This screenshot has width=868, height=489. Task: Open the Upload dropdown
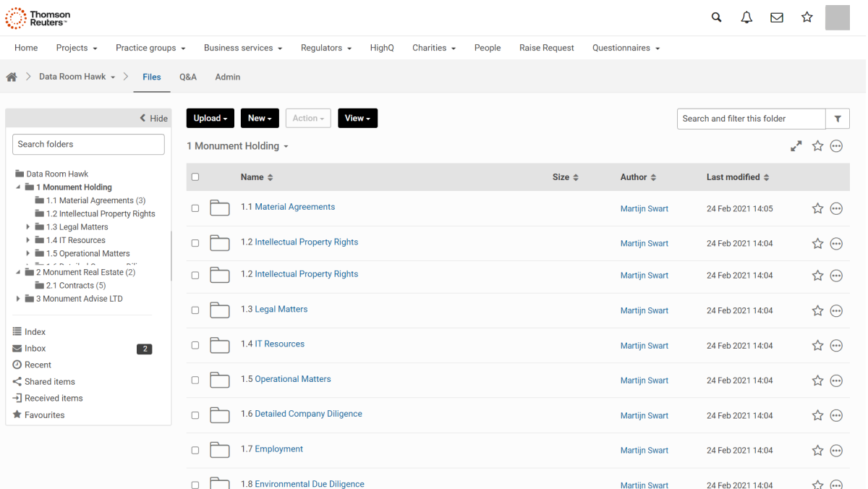pos(210,119)
